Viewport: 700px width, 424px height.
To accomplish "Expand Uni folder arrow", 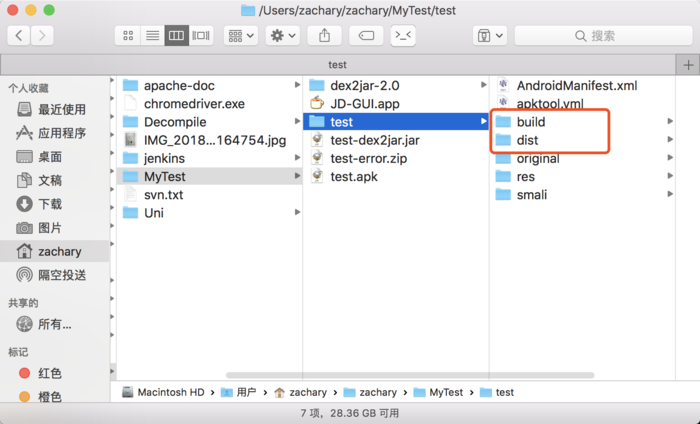I will [297, 212].
